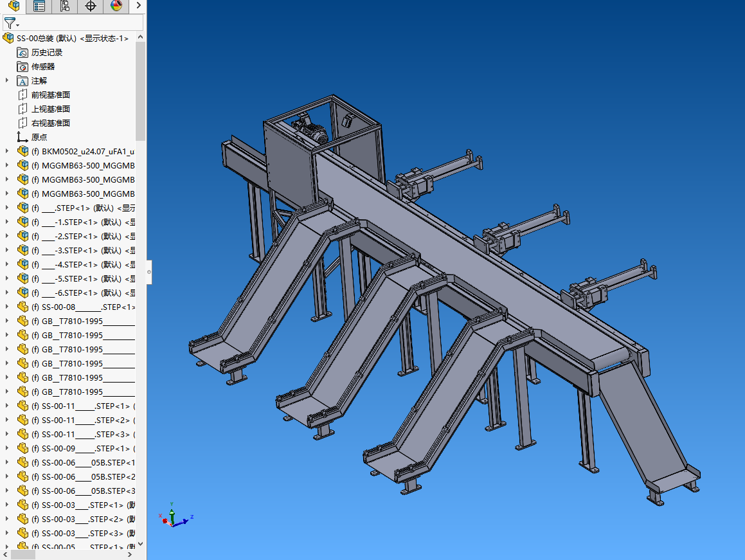Expand the 注解 annotations folder
Viewport: 745px width, 560px height.
pos(7,80)
